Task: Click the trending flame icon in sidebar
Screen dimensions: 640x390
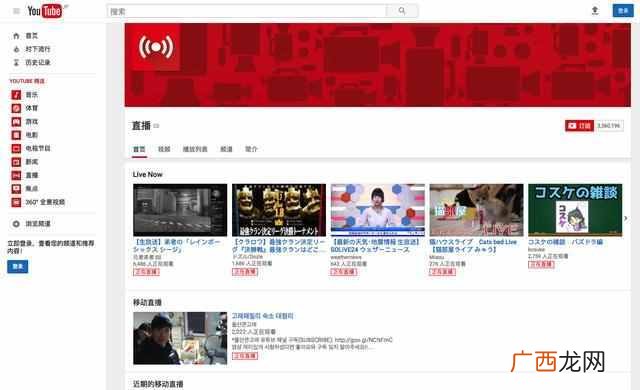Action: [x=16, y=49]
